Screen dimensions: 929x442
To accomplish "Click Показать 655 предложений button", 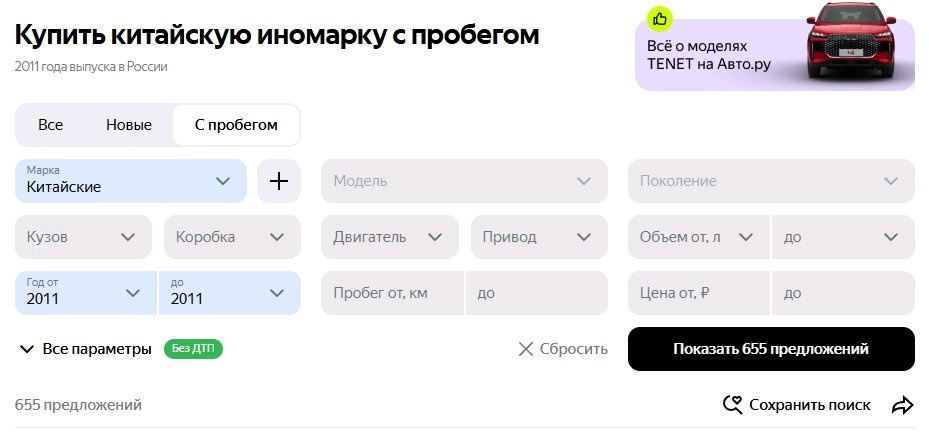I will coord(771,349).
